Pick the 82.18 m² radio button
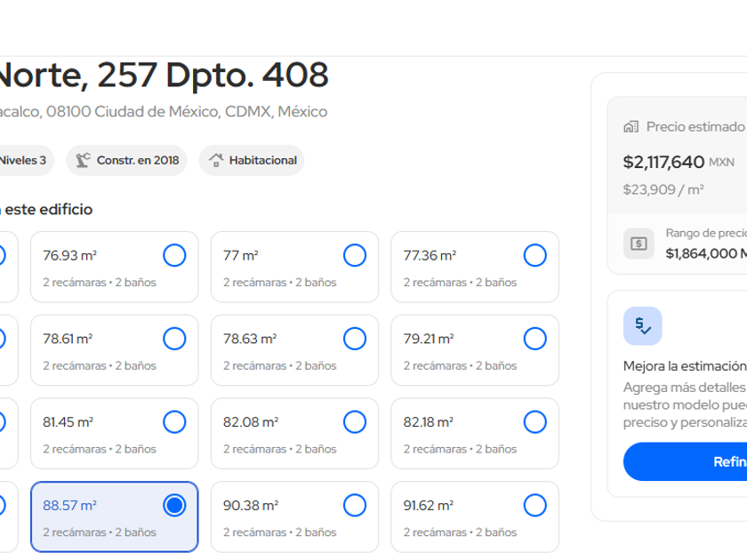This screenshot has height=560, width=747. click(x=534, y=422)
